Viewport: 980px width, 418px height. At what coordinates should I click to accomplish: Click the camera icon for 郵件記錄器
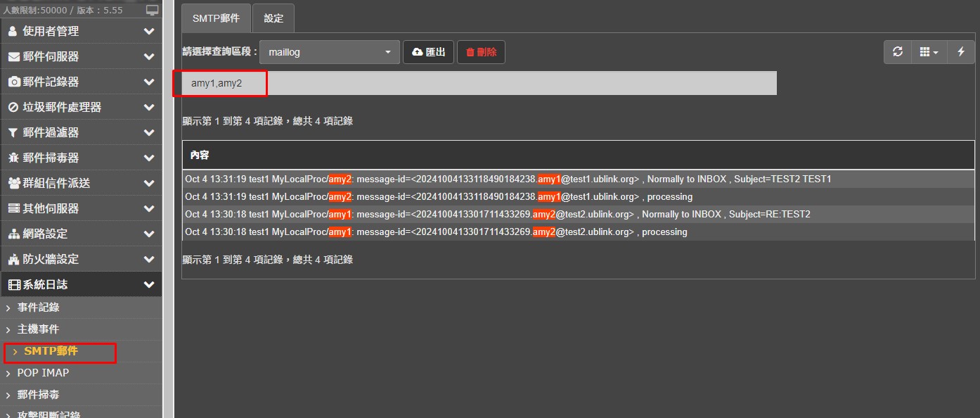pyautogui.click(x=14, y=82)
